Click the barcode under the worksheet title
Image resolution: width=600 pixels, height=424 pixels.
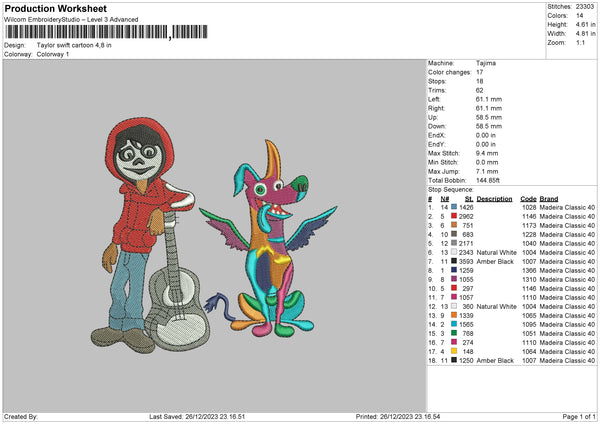click(x=106, y=32)
